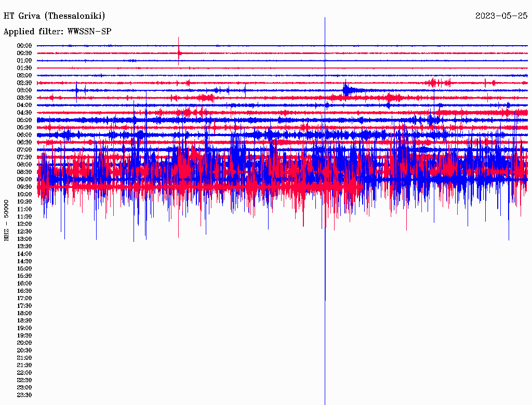
Task: Select the 00:30 time label
Action: tap(24, 53)
